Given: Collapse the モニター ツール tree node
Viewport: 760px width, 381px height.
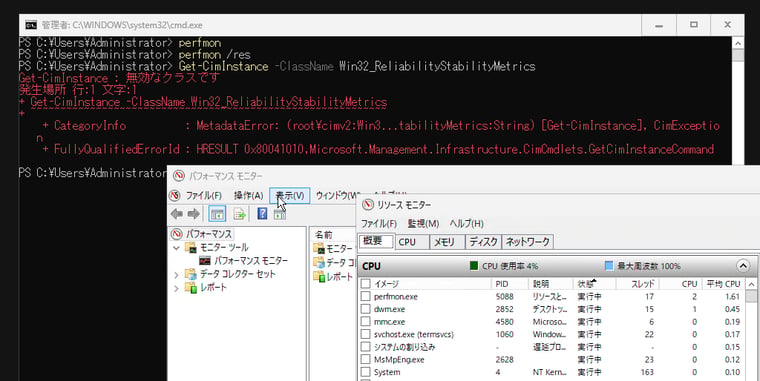Looking at the screenshot, I should click(x=176, y=248).
